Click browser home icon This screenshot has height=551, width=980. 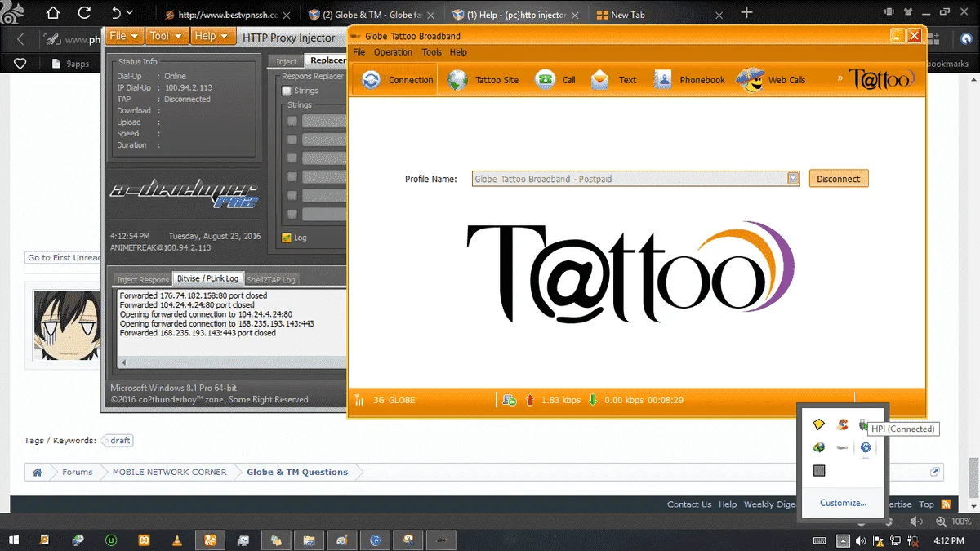pos(53,13)
